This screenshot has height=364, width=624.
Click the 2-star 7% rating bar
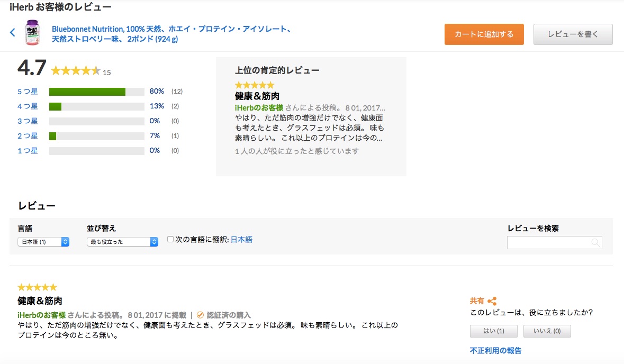(x=97, y=136)
